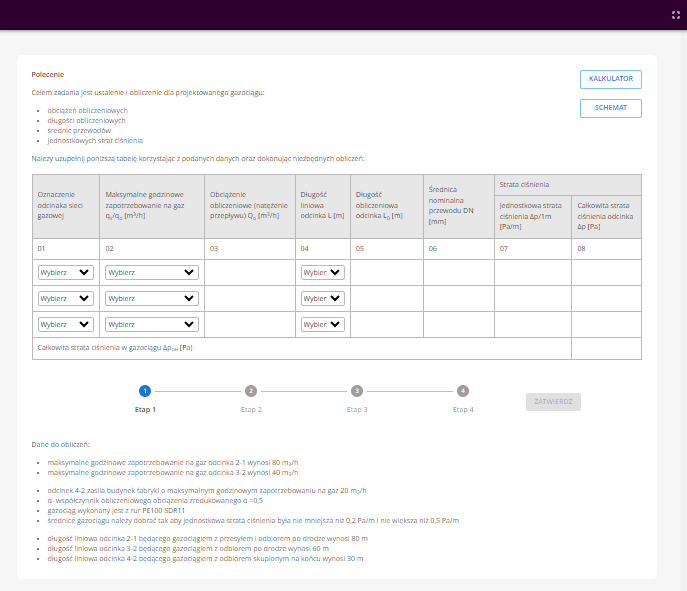Go to Etap 1 step circle

pos(145,392)
